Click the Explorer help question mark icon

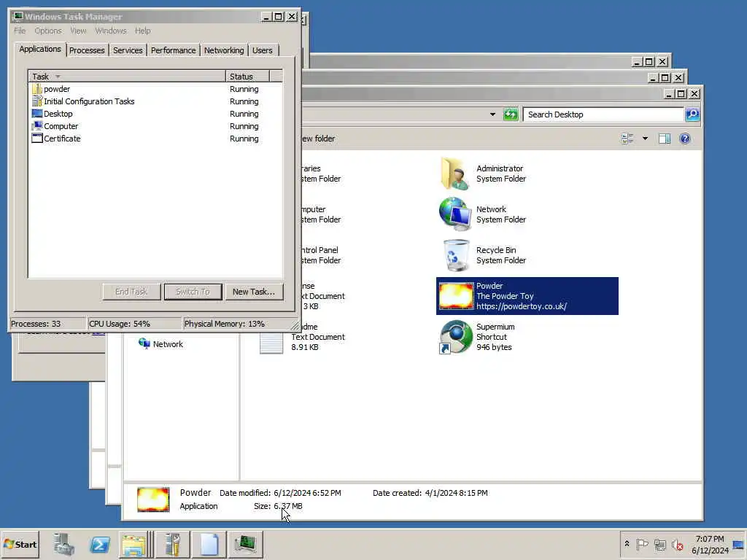coord(685,139)
